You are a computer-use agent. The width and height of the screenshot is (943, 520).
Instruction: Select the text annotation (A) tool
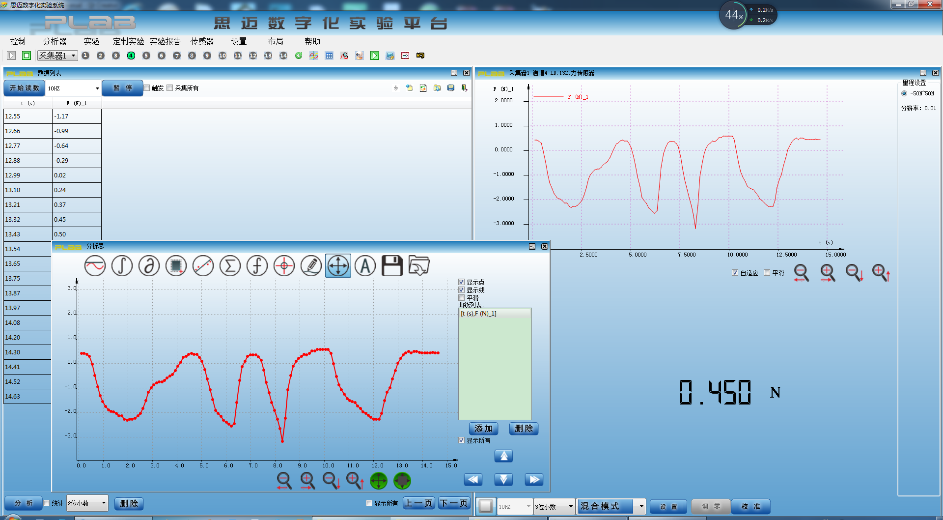pos(365,265)
